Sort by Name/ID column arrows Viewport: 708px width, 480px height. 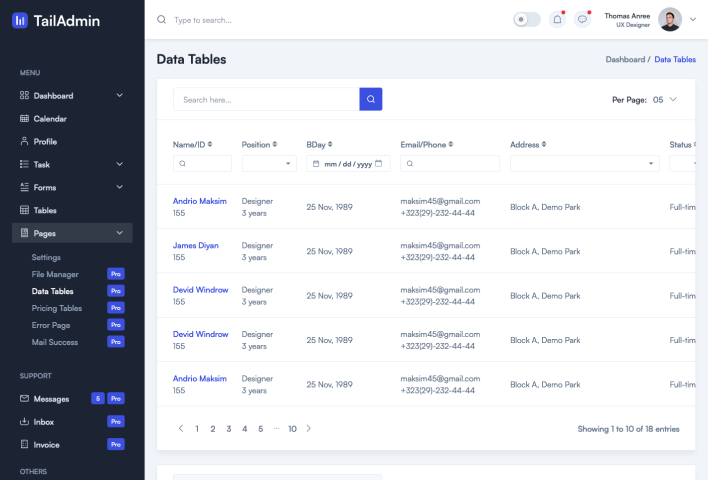pos(210,145)
